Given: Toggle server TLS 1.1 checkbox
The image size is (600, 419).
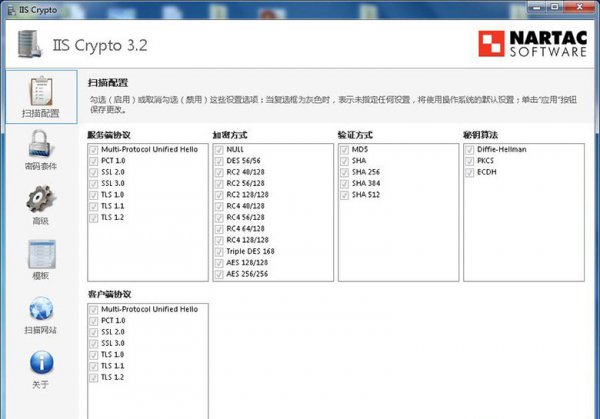Looking at the screenshot, I should (x=94, y=207).
